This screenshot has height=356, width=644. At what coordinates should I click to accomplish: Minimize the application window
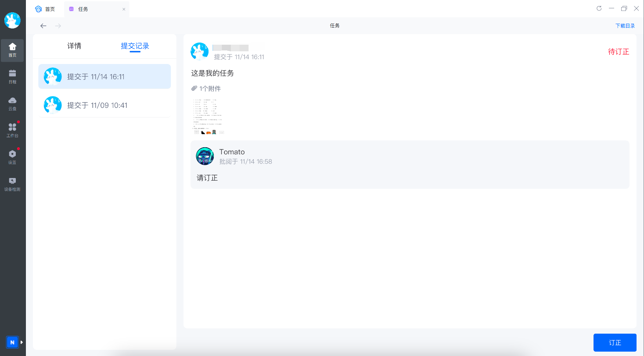click(x=611, y=8)
